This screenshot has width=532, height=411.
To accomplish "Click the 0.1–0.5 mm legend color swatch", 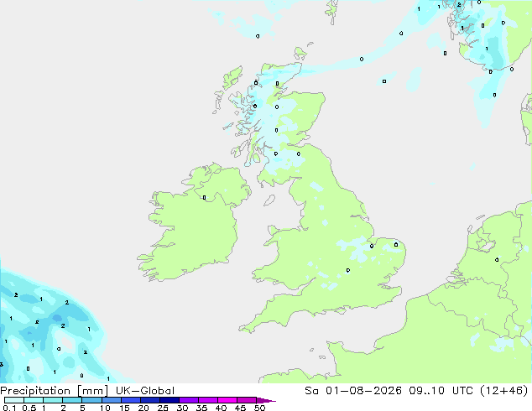I will point(14,400).
